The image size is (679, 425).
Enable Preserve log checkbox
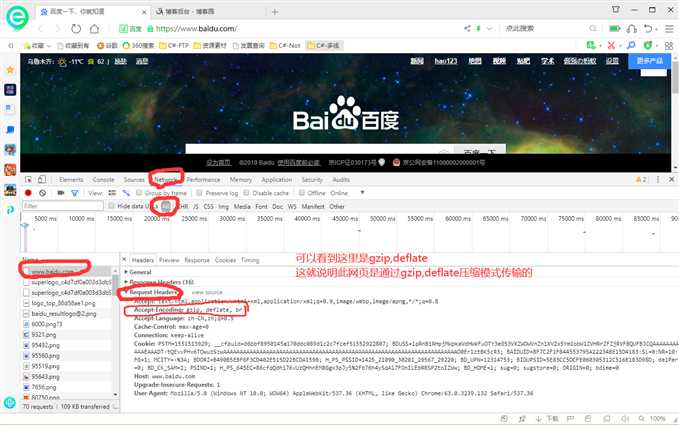(199, 193)
